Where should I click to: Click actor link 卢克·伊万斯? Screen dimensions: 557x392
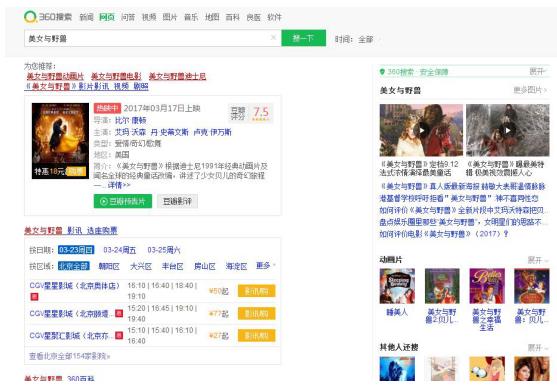(212, 132)
